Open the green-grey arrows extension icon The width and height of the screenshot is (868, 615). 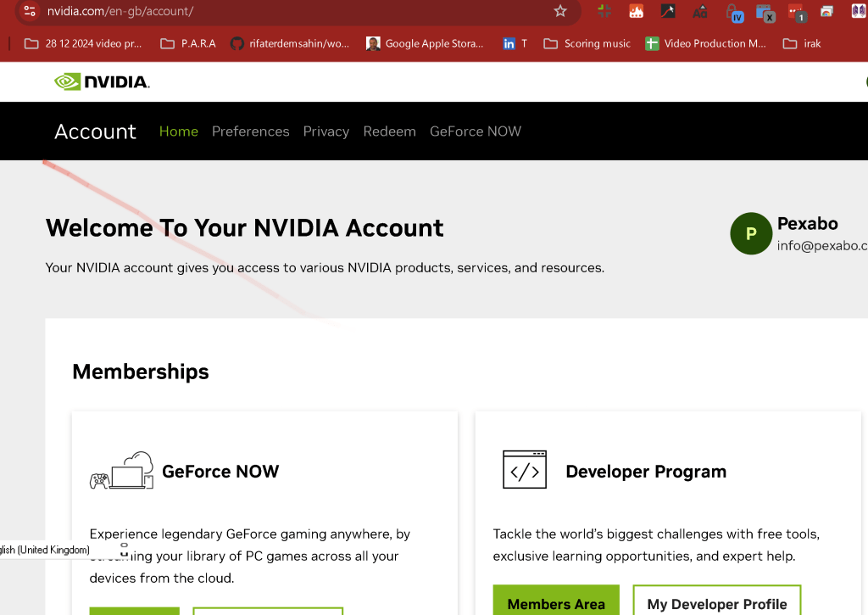(604, 10)
